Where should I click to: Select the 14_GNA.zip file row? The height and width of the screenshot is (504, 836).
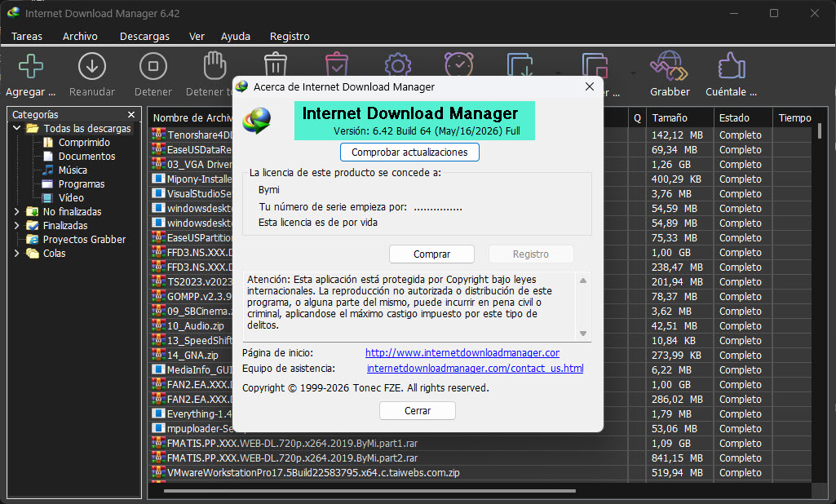point(192,355)
